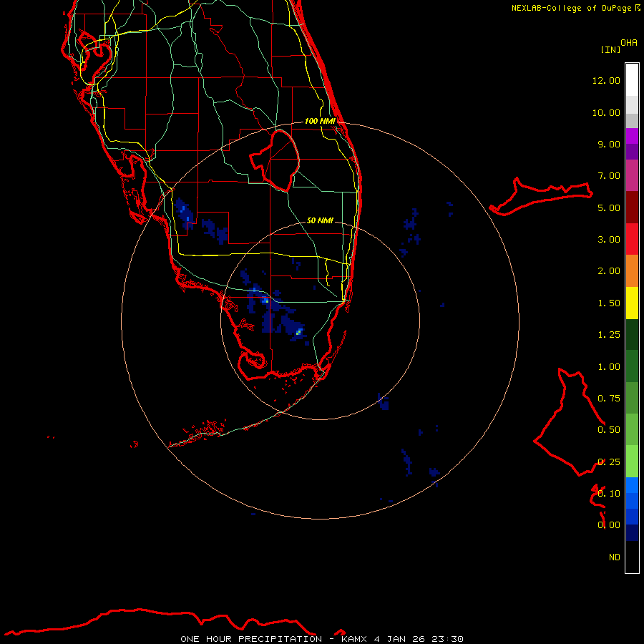Click the 1.00 legend value
Viewport: 644px width, 644px height.
[x=609, y=367]
